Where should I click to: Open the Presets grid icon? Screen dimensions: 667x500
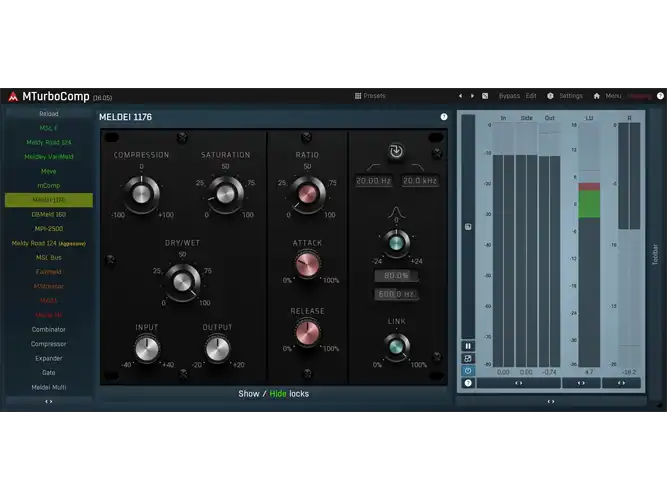(358, 96)
